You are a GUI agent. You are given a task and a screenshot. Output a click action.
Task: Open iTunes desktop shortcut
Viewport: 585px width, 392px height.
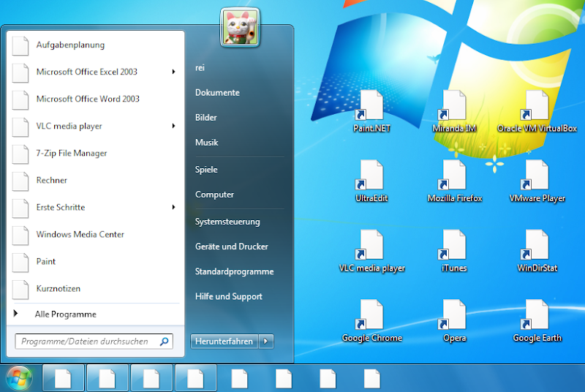click(454, 251)
